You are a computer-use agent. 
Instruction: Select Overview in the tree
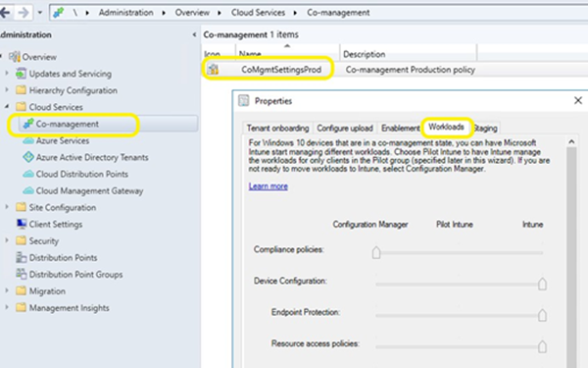pos(39,57)
